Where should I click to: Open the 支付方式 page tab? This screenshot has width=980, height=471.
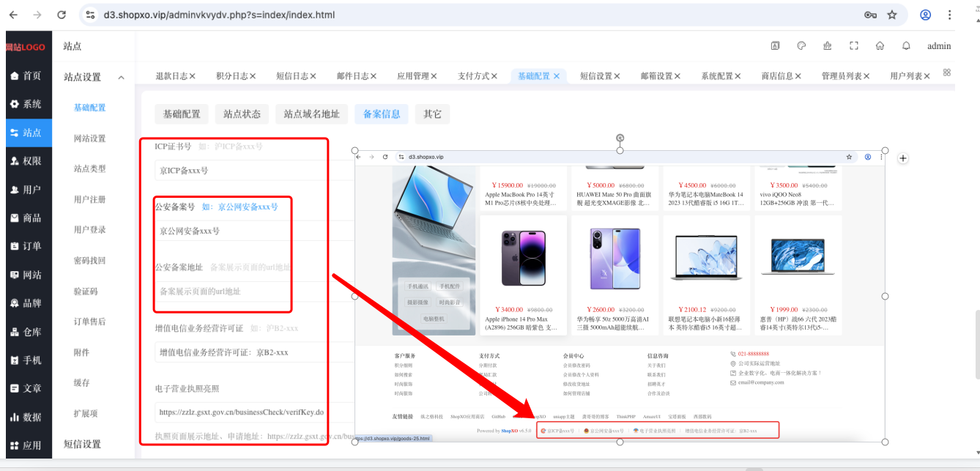tap(473, 75)
